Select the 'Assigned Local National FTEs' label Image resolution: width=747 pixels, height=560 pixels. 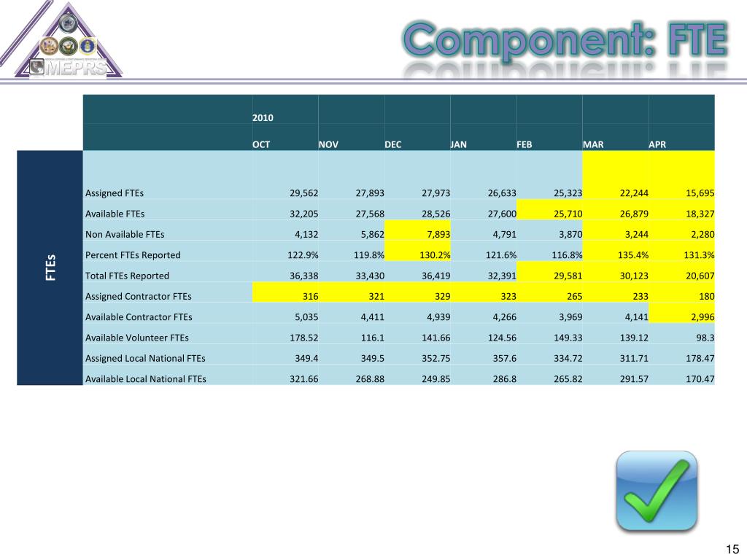tap(145, 358)
